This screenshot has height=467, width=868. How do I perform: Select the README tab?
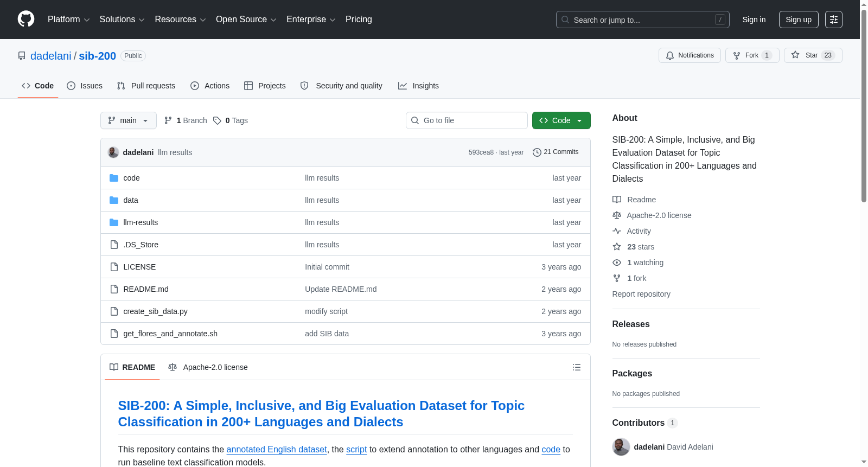(132, 367)
